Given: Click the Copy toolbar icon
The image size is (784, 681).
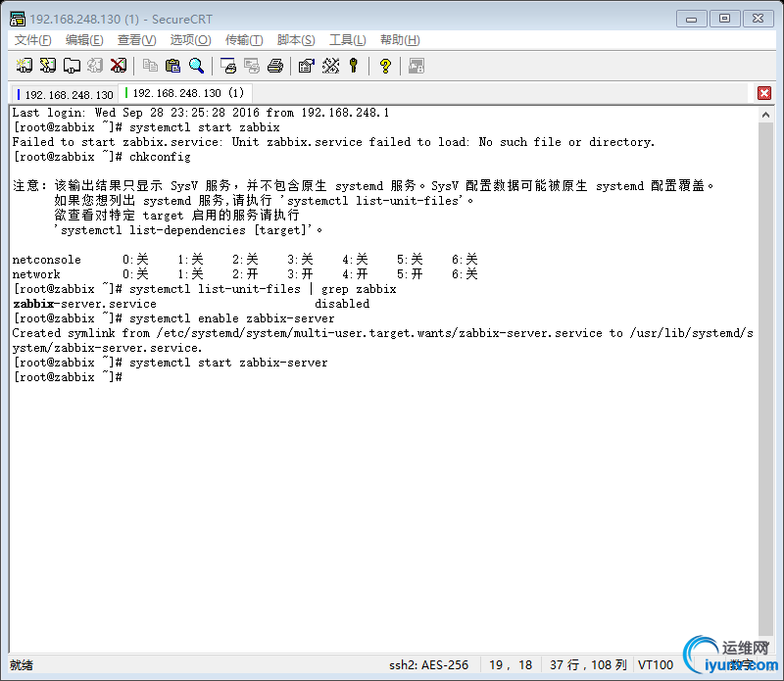Looking at the screenshot, I should 150,66.
